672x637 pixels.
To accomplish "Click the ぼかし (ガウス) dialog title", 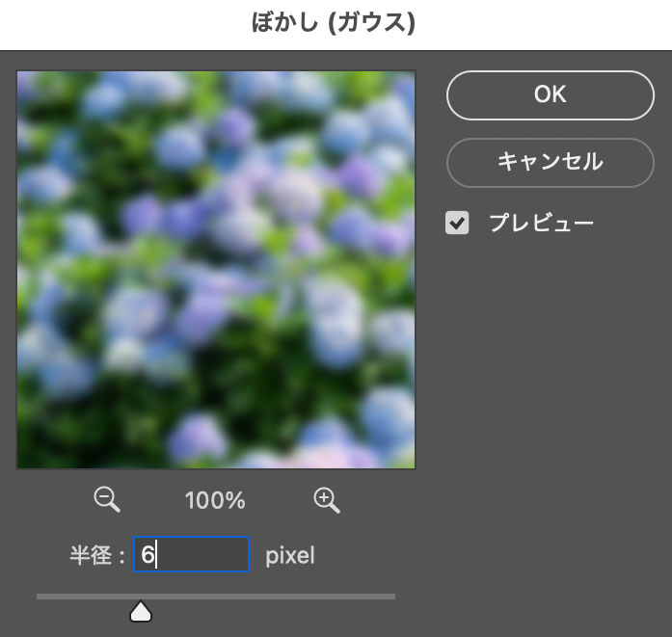I will [334, 22].
